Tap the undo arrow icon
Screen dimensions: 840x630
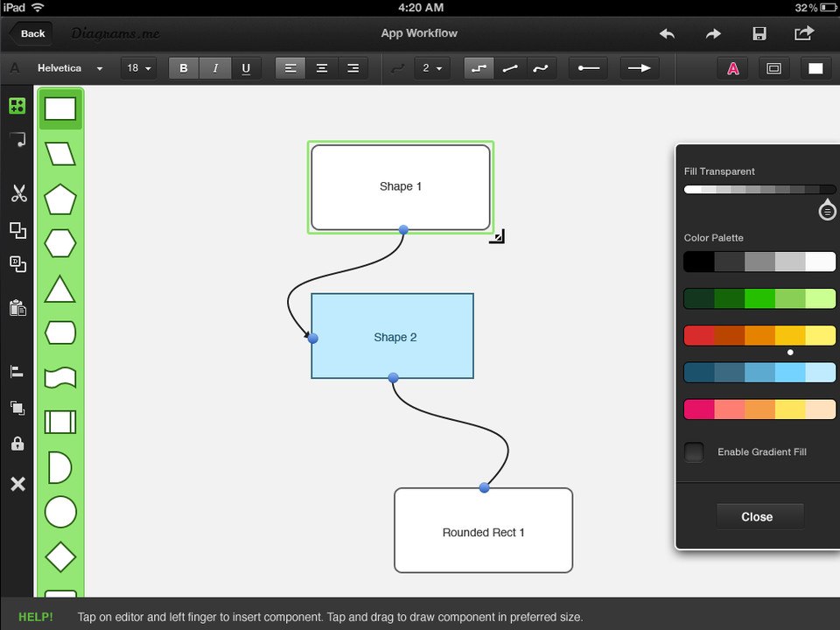pyautogui.click(x=667, y=33)
